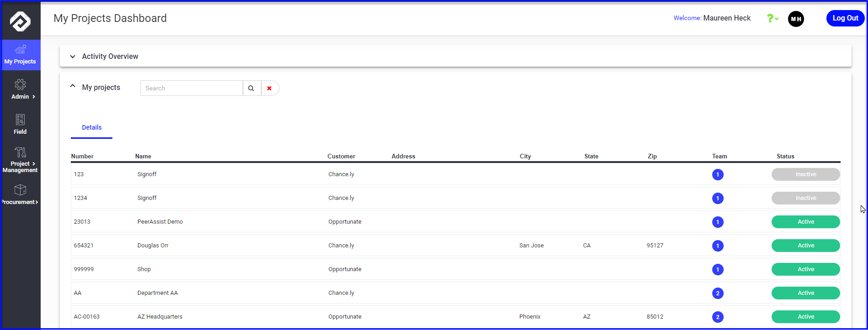
Task: Sort by the Team column header
Action: pyautogui.click(x=720, y=156)
